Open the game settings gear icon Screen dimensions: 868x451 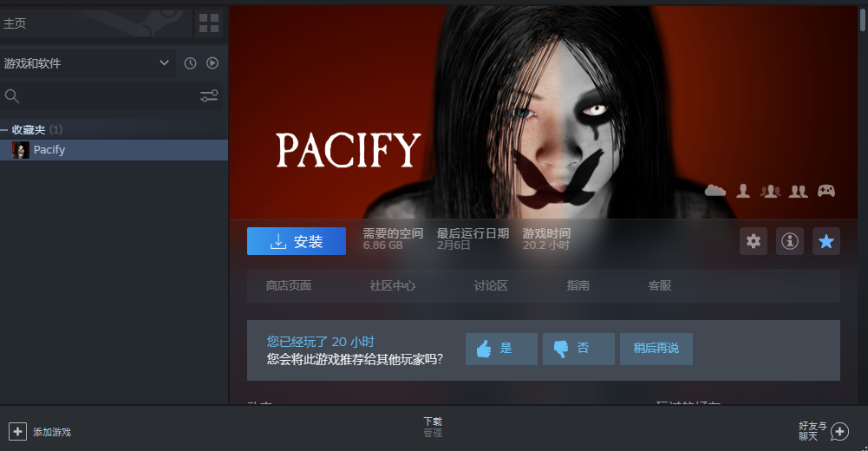coord(754,241)
